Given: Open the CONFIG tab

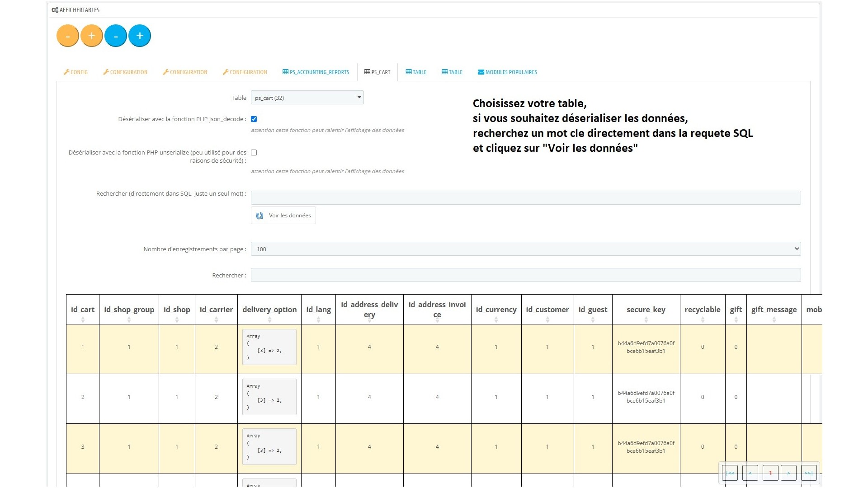Looking at the screenshot, I should [x=75, y=72].
